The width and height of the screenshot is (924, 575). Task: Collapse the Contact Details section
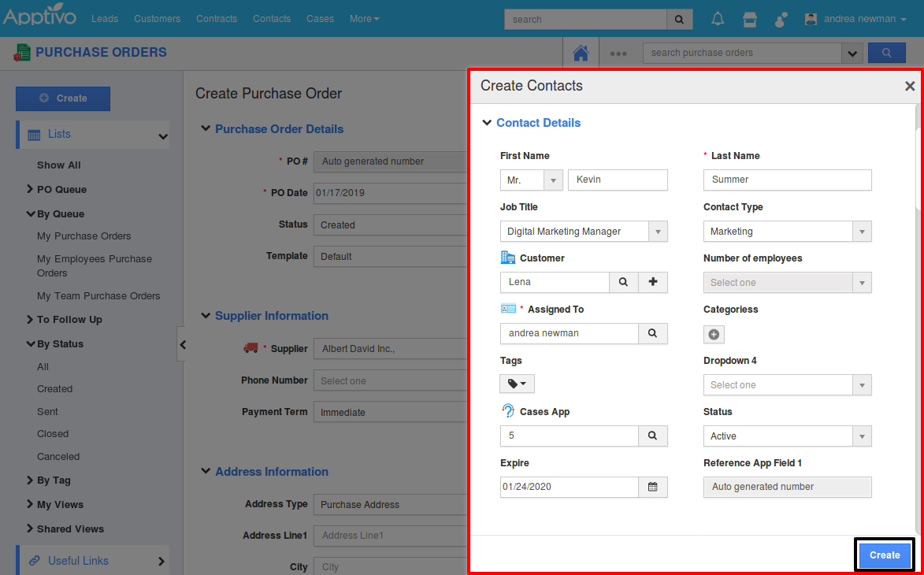coord(487,123)
